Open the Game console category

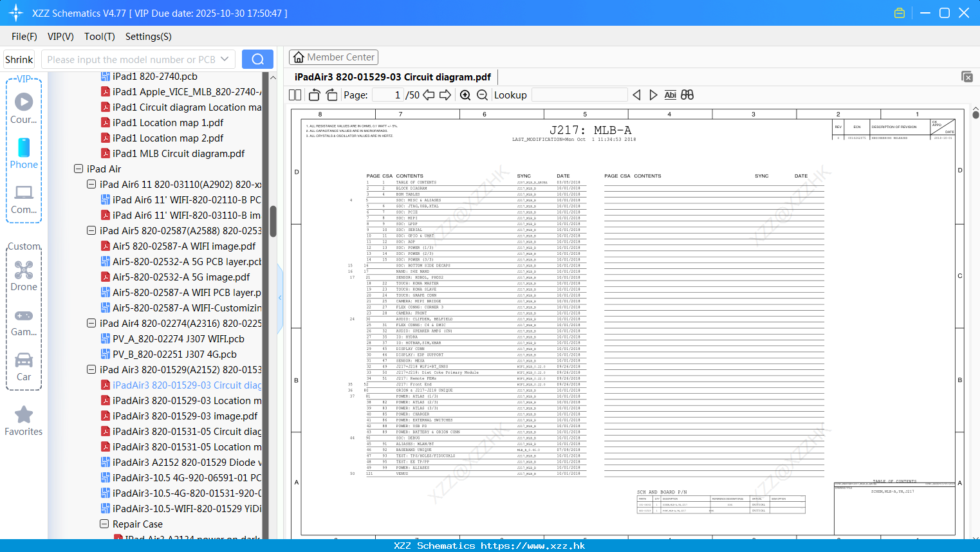[x=24, y=323]
